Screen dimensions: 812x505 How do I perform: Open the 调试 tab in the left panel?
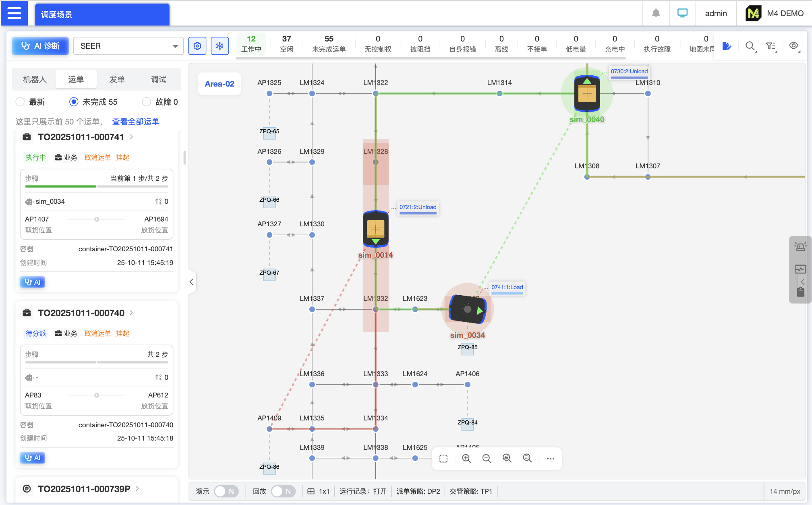point(158,79)
